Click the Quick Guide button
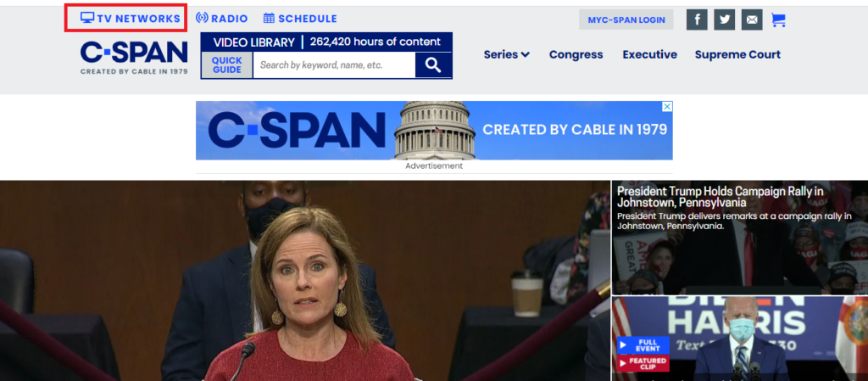 [x=227, y=65]
